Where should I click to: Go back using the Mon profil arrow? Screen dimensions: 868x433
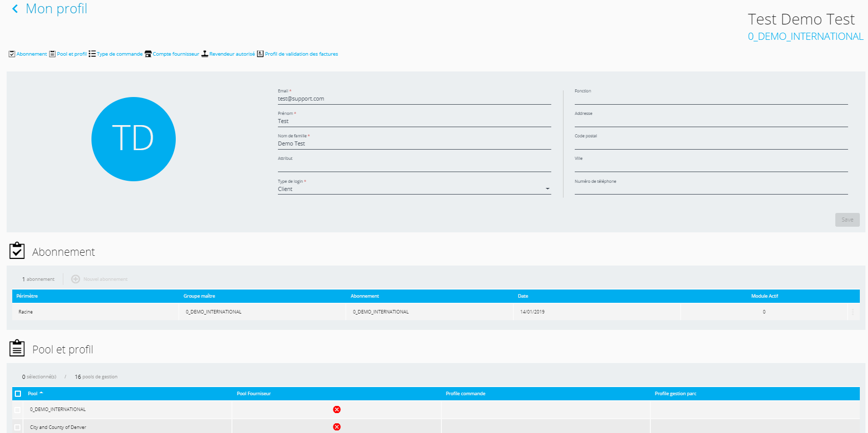tap(15, 9)
